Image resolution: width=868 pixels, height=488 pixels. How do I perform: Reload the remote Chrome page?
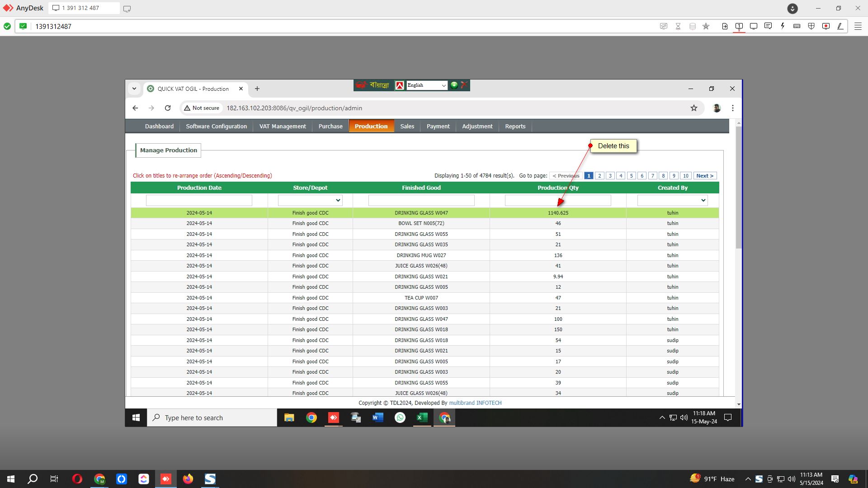[x=168, y=108]
